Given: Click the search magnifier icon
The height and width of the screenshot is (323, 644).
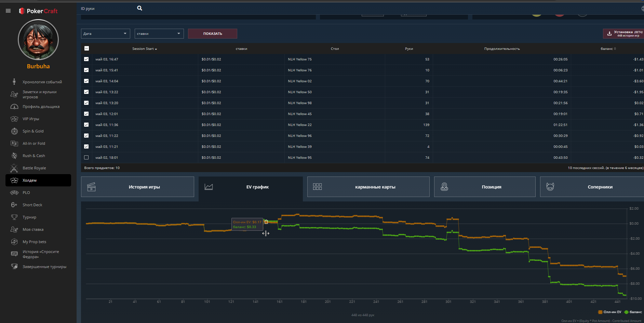Looking at the screenshot, I should point(139,8).
